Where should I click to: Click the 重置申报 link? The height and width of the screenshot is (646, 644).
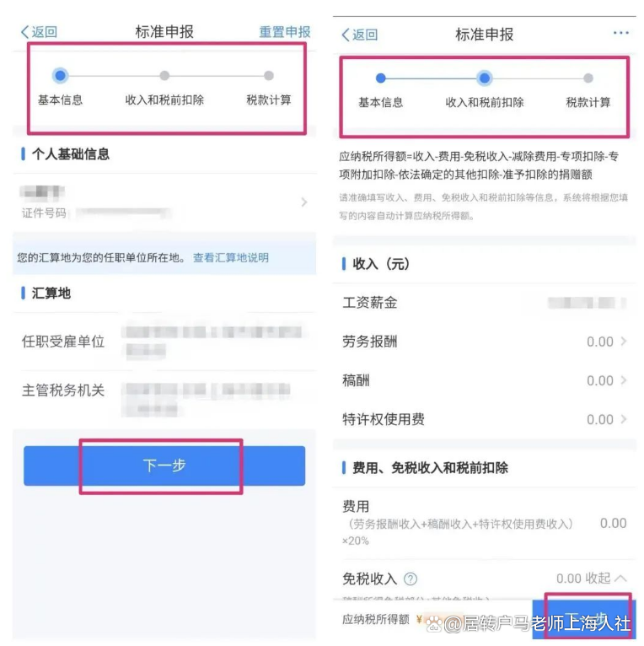pos(285,32)
